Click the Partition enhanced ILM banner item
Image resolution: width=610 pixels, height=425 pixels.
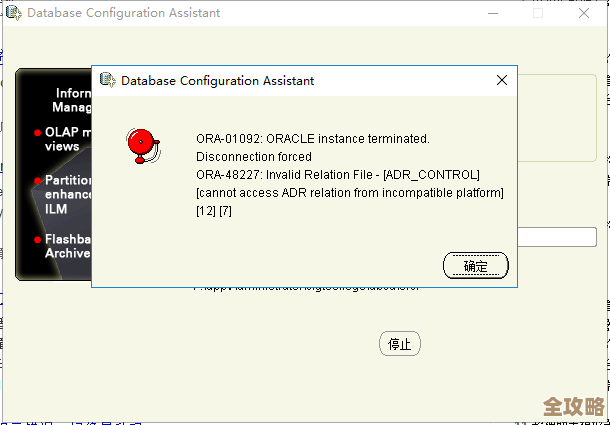63,194
